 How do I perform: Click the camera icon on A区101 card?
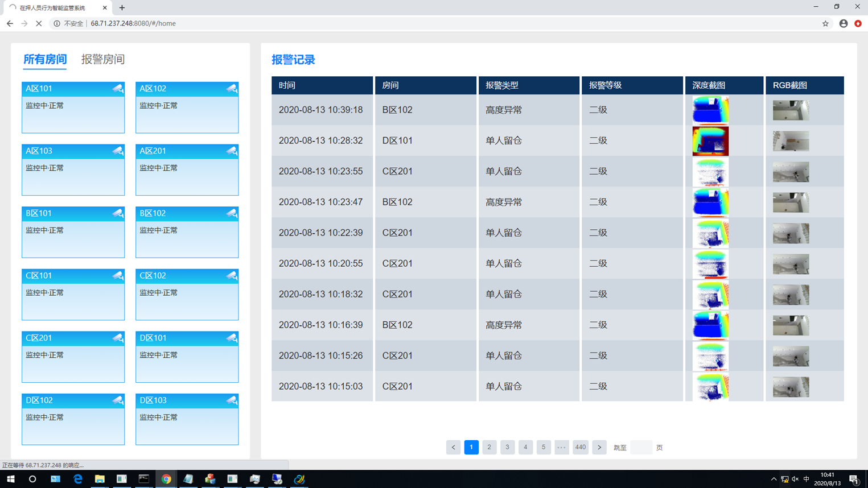117,89
